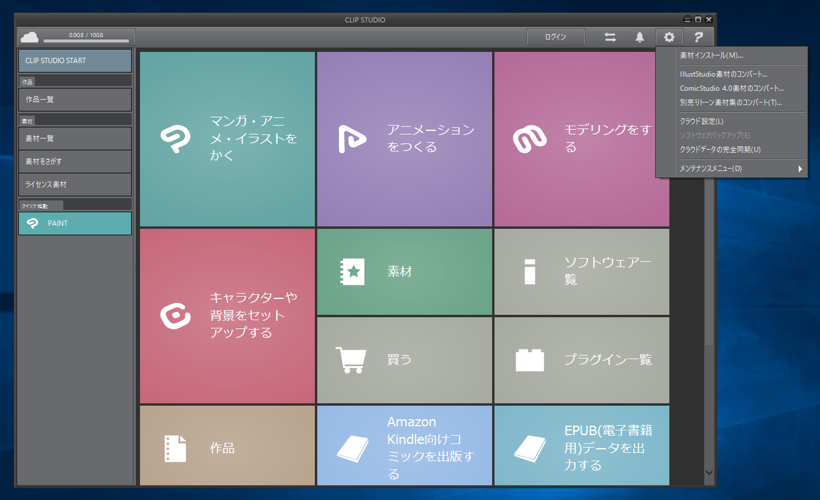
Task: Minimize the CLIP STUDIO window
Action: (x=687, y=20)
